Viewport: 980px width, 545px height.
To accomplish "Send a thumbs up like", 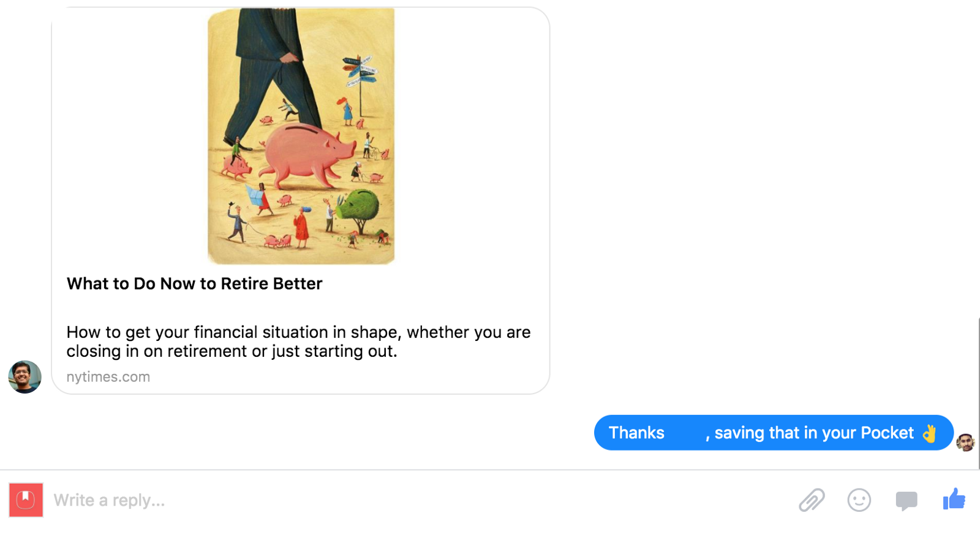I will (954, 499).
